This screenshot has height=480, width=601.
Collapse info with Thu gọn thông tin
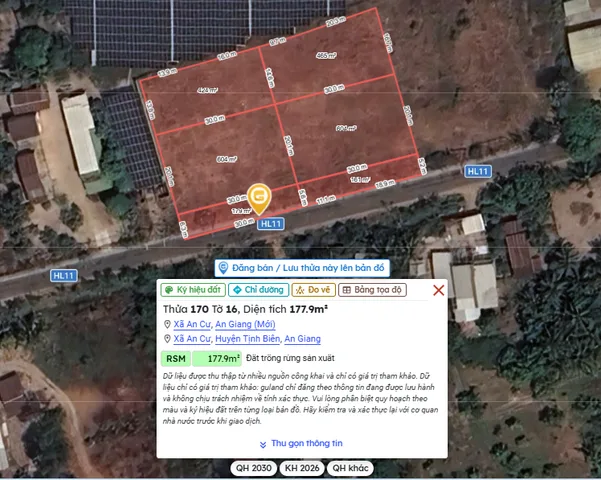point(301,444)
